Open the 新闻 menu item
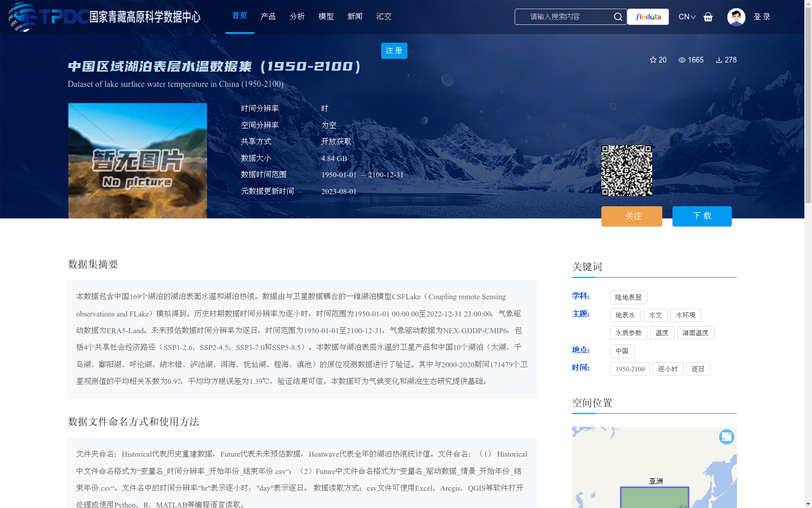Image resolution: width=812 pixels, height=508 pixels. [355, 17]
